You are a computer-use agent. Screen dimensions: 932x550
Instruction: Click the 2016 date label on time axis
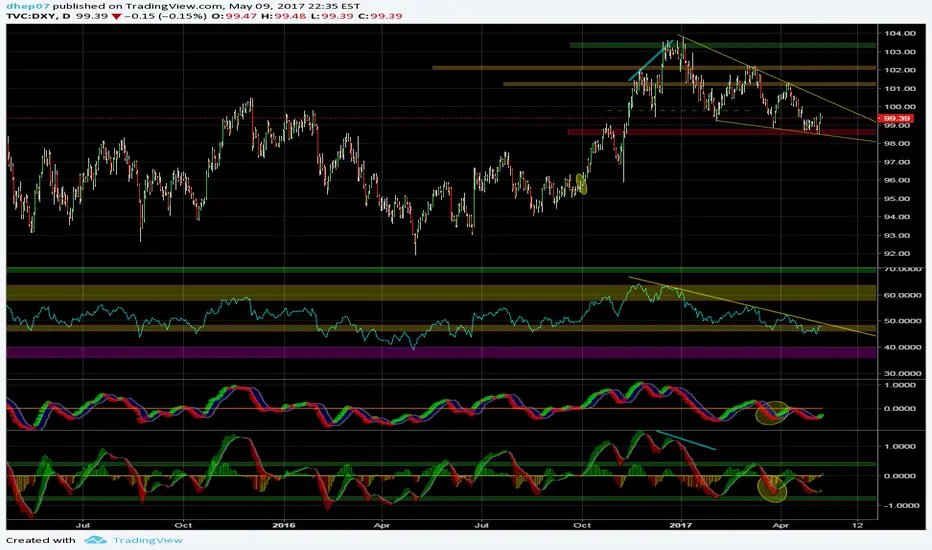284,525
